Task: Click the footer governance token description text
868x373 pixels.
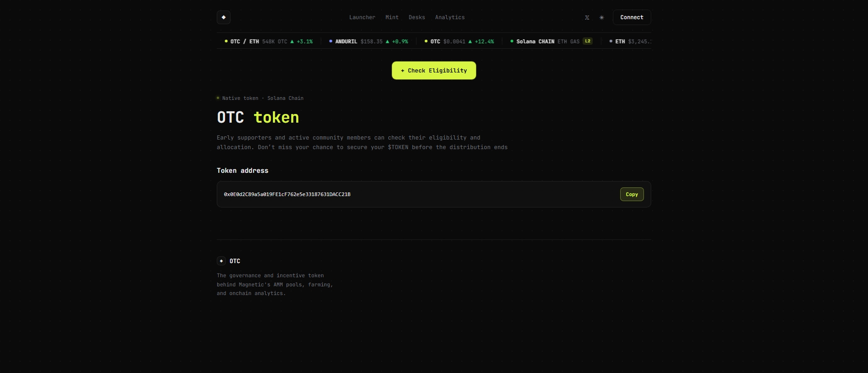Action: coord(275,285)
